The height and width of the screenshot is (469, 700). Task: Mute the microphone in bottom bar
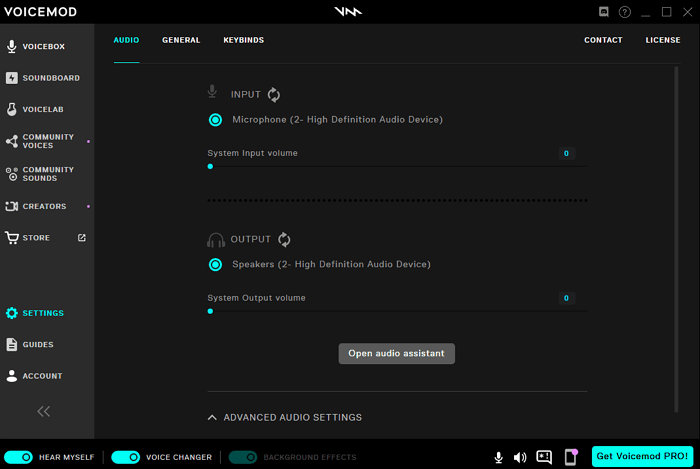tap(498, 457)
